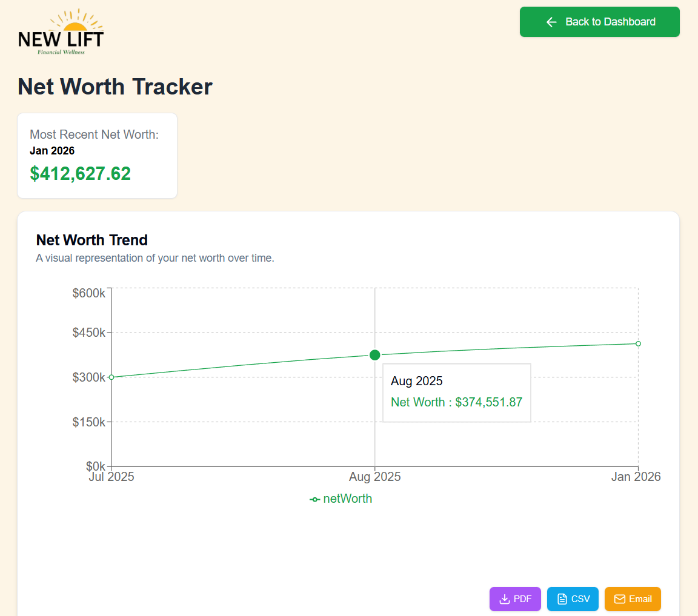Expand details from the Aug 2025 tooltip
Viewport: 698px width, 616px height.
click(x=456, y=392)
